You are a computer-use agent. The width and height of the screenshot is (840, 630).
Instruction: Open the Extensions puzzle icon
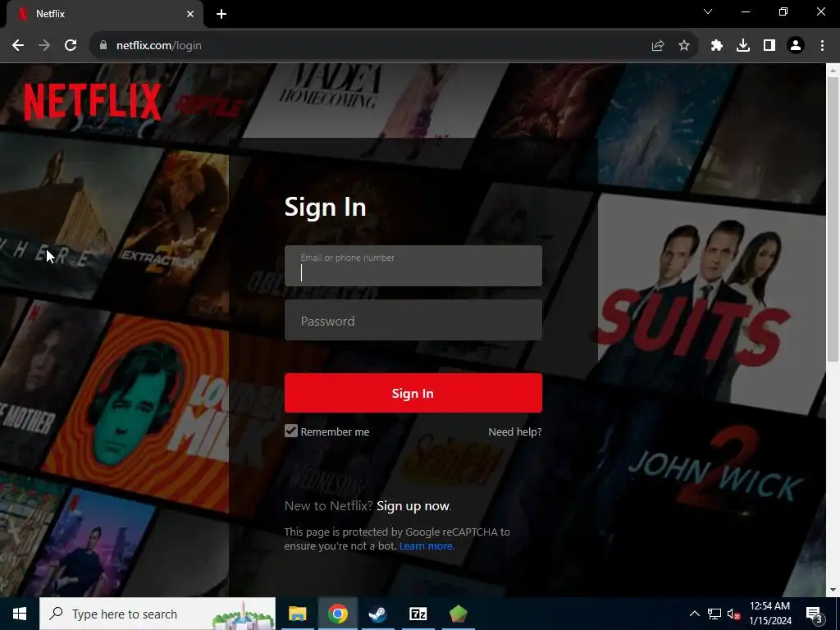pos(717,46)
